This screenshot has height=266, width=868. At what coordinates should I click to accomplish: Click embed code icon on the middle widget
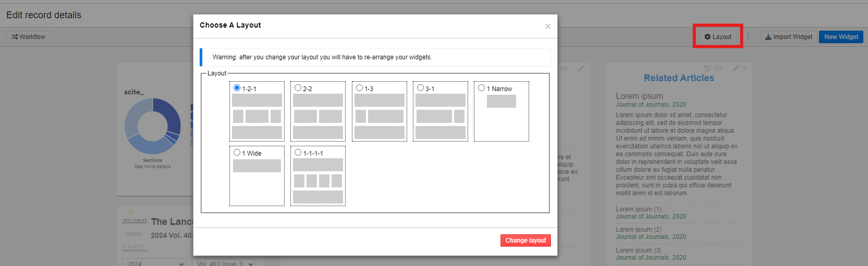click(564, 68)
